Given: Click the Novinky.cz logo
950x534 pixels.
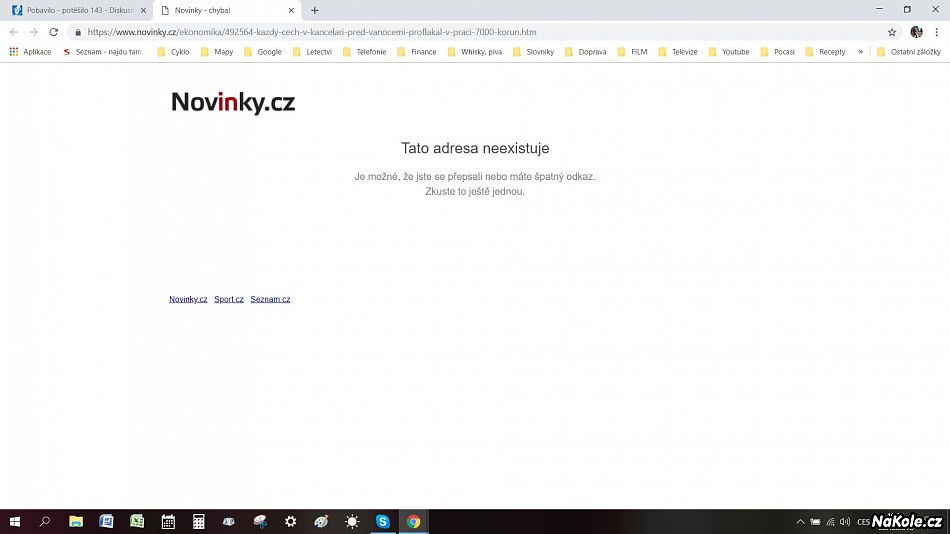Looking at the screenshot, I should 233,102.
